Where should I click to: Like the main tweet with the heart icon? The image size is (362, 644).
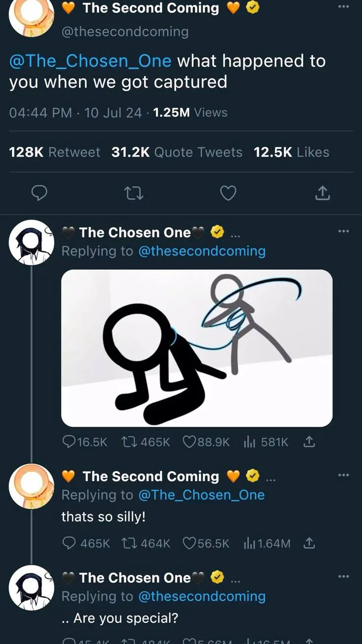228,193
